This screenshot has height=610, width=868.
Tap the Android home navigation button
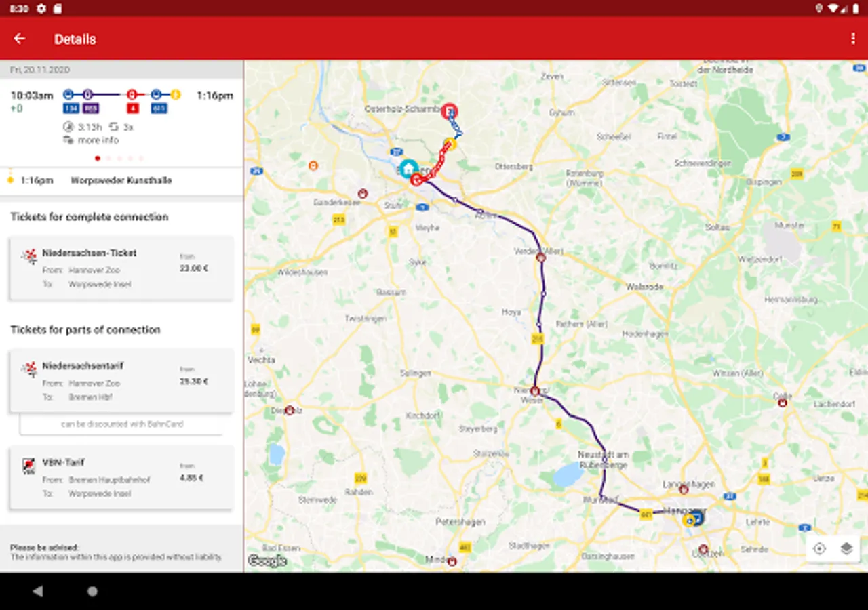pyautogui.click(x=92, y=591)
